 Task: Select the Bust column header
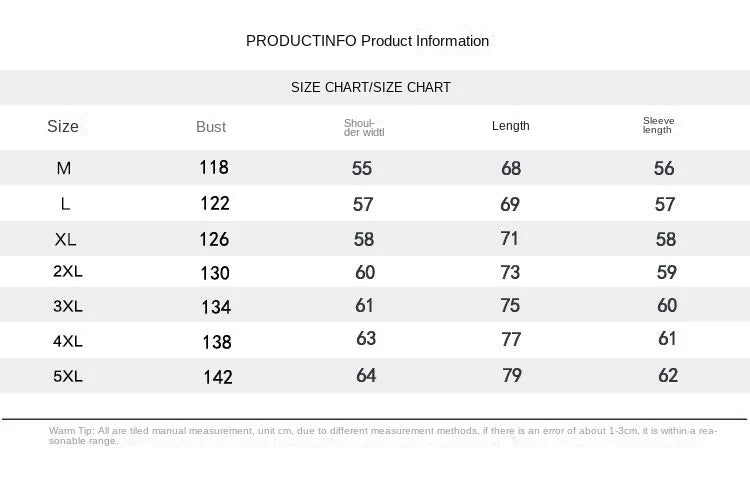coord(211,127)
